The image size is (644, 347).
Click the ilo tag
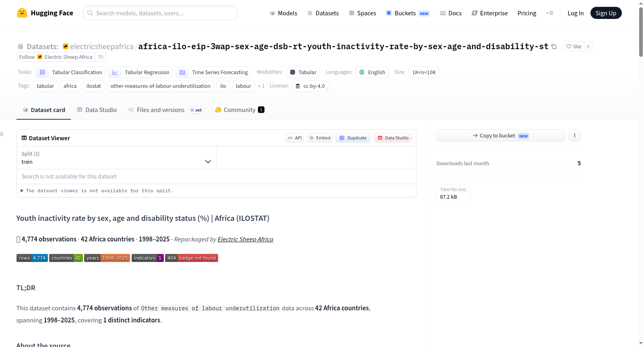click(x=223, y=86)
